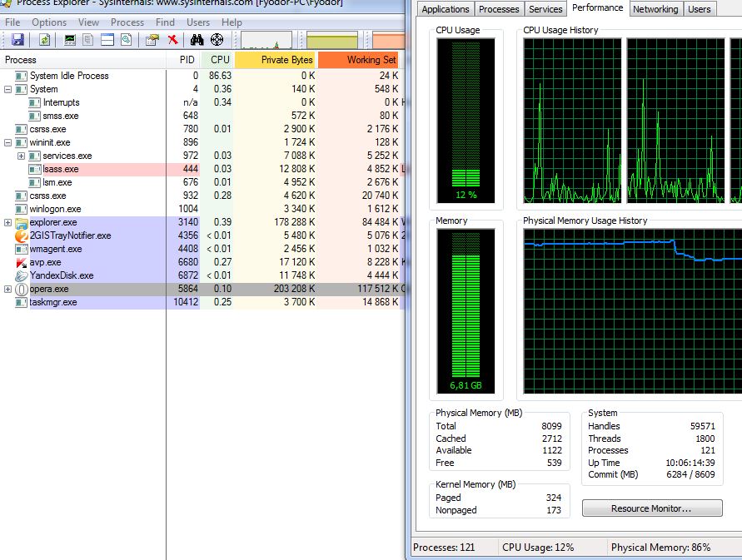
Task: Select the lsm.exe process
Action: coord(202,182)
